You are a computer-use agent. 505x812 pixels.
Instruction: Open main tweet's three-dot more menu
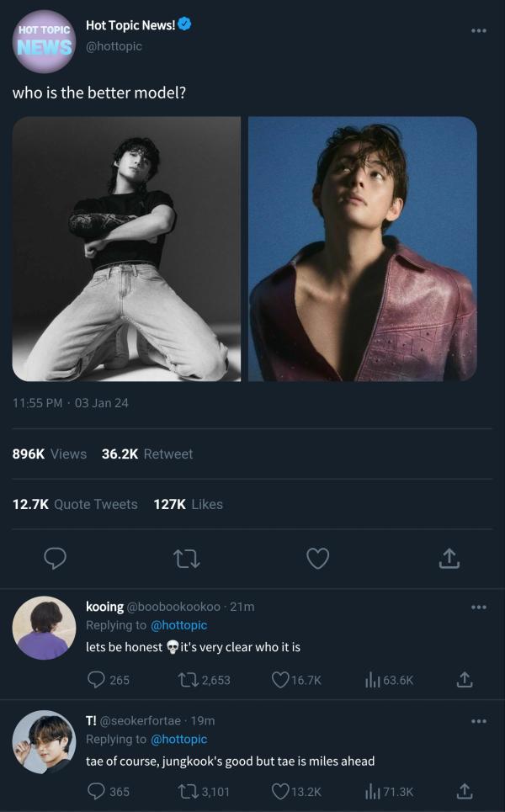pos(479,30)
